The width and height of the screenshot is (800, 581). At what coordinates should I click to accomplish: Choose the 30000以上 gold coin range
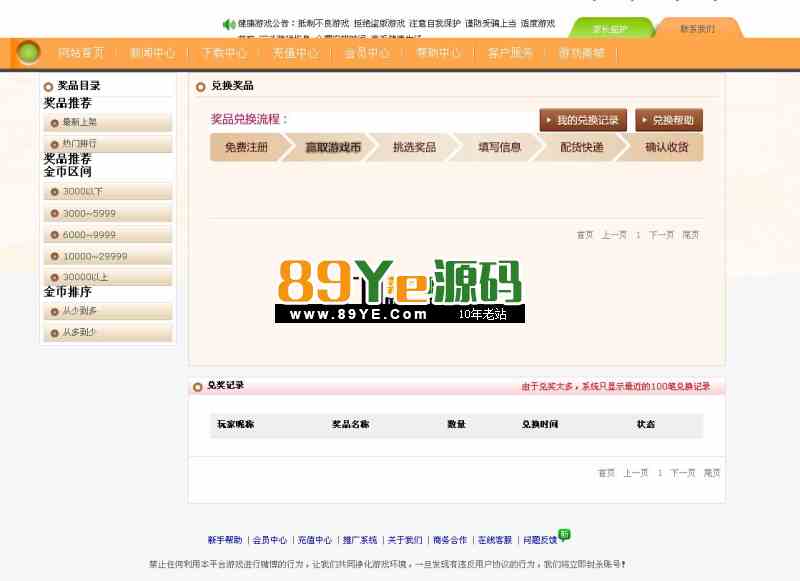[x=108, y=277]
